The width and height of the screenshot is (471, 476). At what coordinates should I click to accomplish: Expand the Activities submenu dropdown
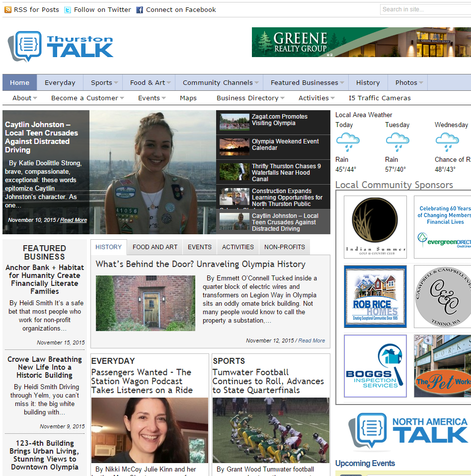[332, 98]
